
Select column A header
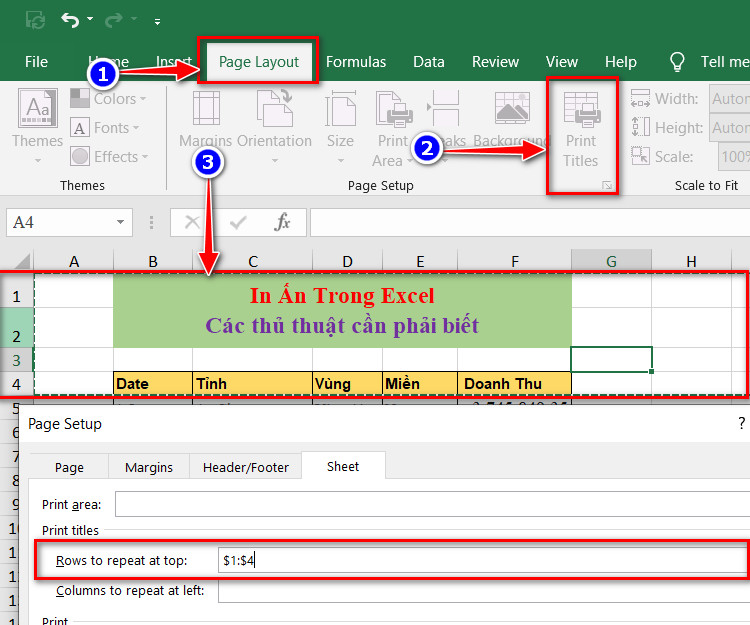coord(74,262)
